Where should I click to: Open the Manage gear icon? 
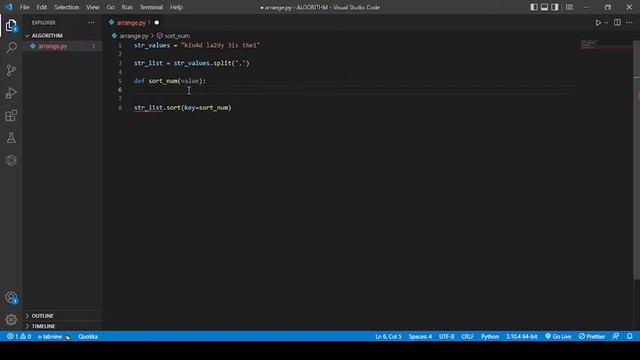pyautogui.click(x=11, y=320)
